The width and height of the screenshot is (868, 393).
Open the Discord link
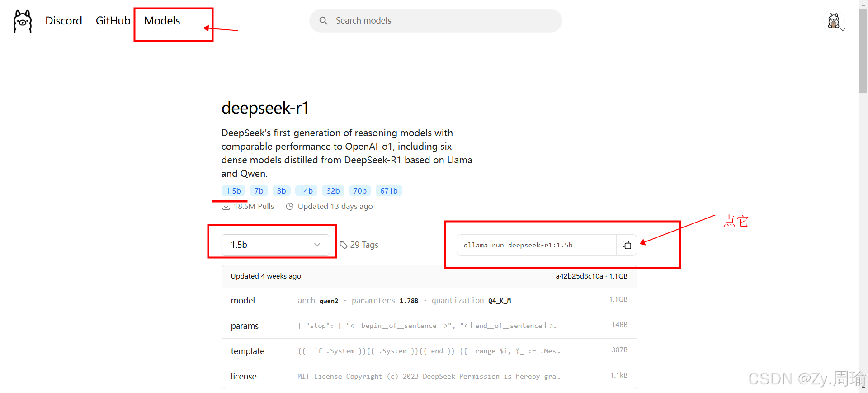click(x=64, y=21)
